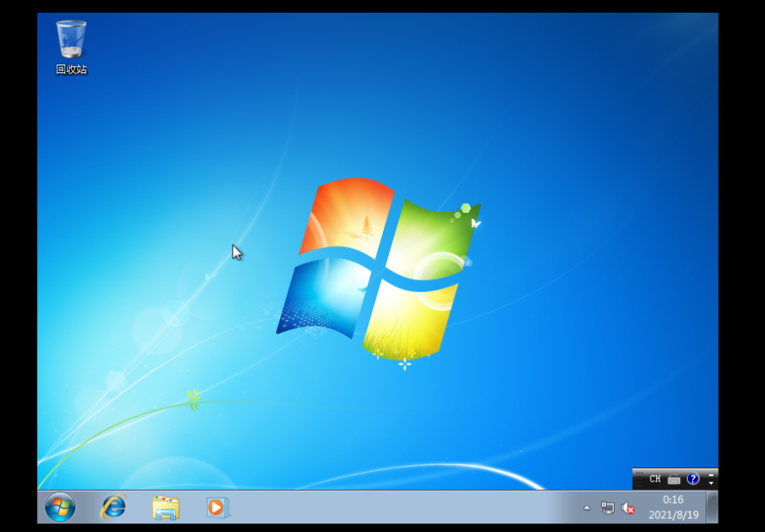The width and height of the screenshot is (765, 532).
Task: Launch Internet Explorer from the taskbar
Action: coord(113,507)
